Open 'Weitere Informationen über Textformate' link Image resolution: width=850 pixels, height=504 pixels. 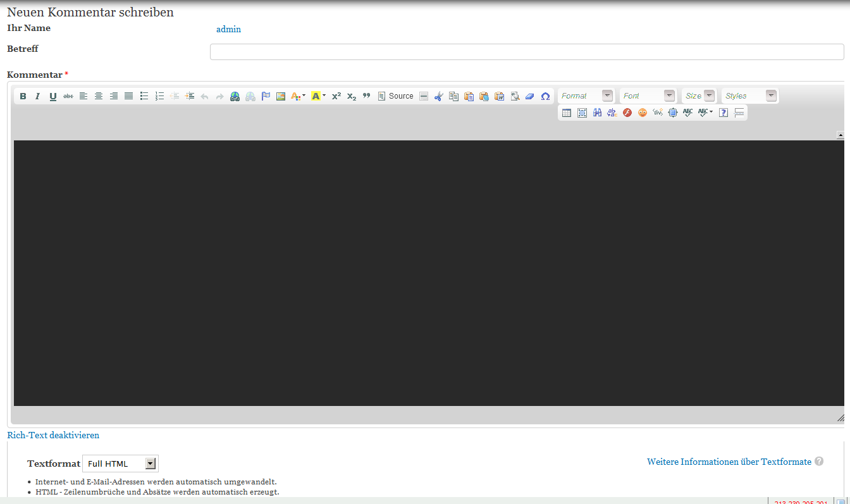coord(729,462)
